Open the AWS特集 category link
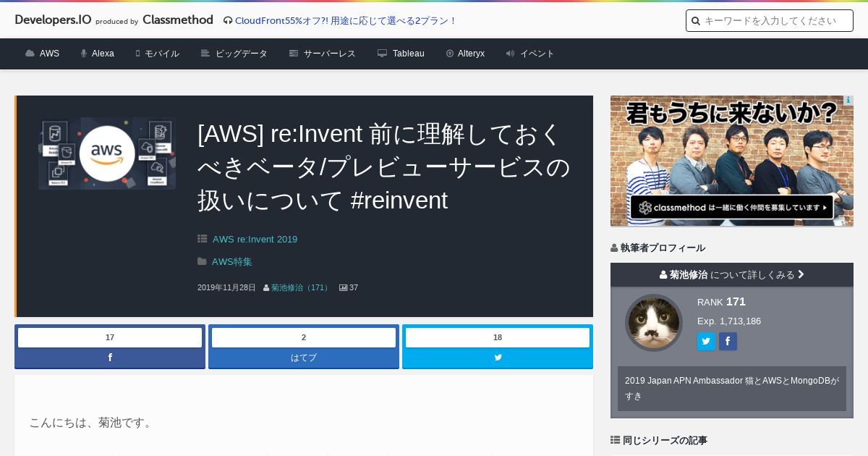 coord(232,261)
